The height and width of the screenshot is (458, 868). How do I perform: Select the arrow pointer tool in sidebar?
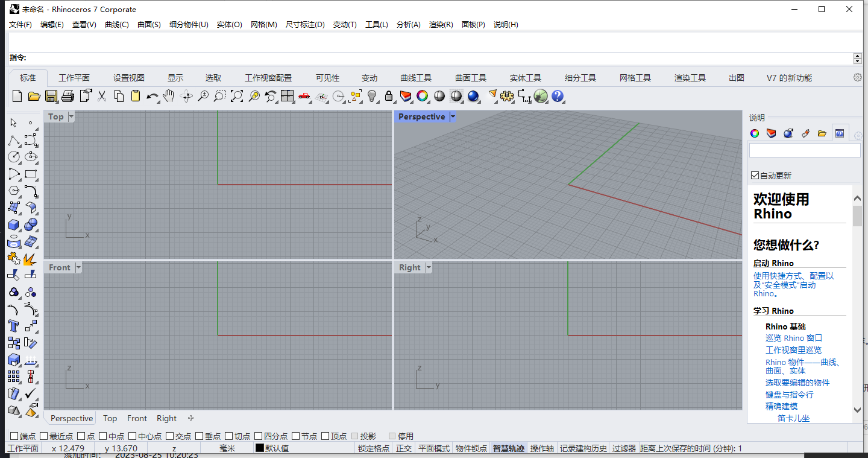(x=14, y=123)
